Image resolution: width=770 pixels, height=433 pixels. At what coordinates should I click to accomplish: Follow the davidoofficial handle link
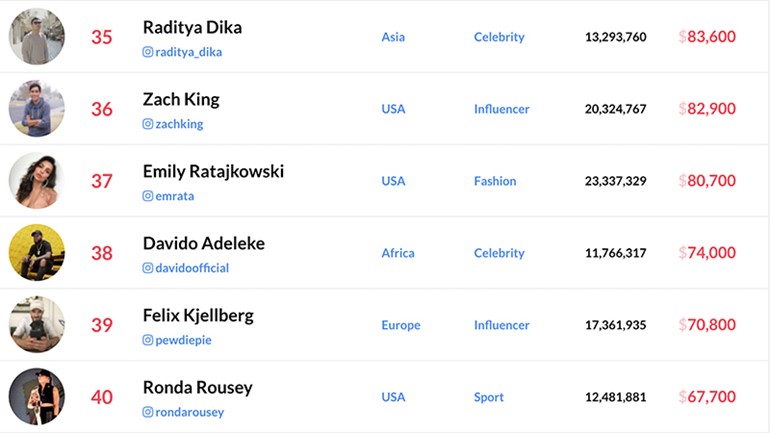pyautogui.click(x=192, y=268)
